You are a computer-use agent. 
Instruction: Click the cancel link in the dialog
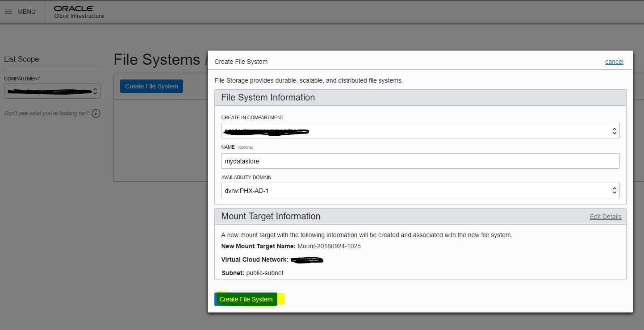[x=614, y=62]
